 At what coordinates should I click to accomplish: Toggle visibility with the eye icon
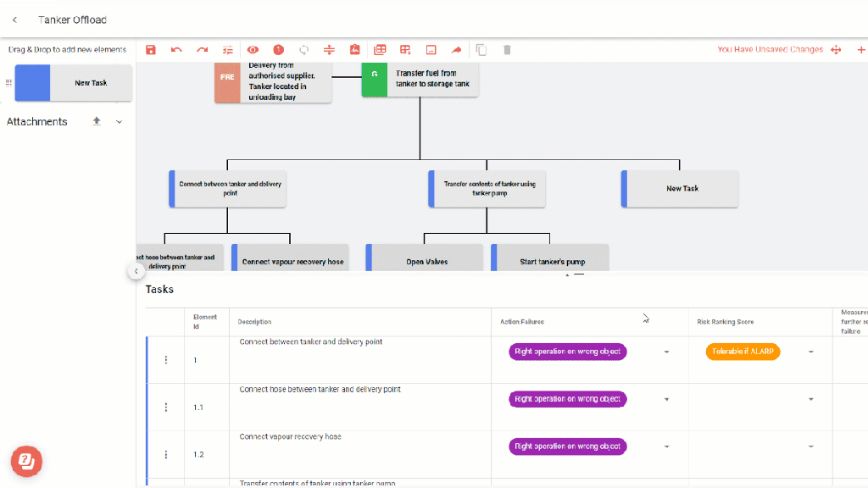(x=253, y=50)
